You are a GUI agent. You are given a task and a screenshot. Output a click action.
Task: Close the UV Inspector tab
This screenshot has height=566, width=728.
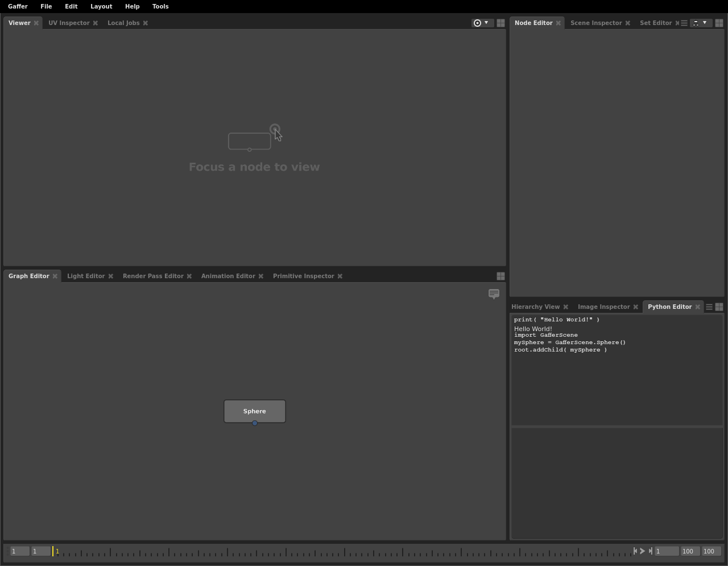point(96,23)
